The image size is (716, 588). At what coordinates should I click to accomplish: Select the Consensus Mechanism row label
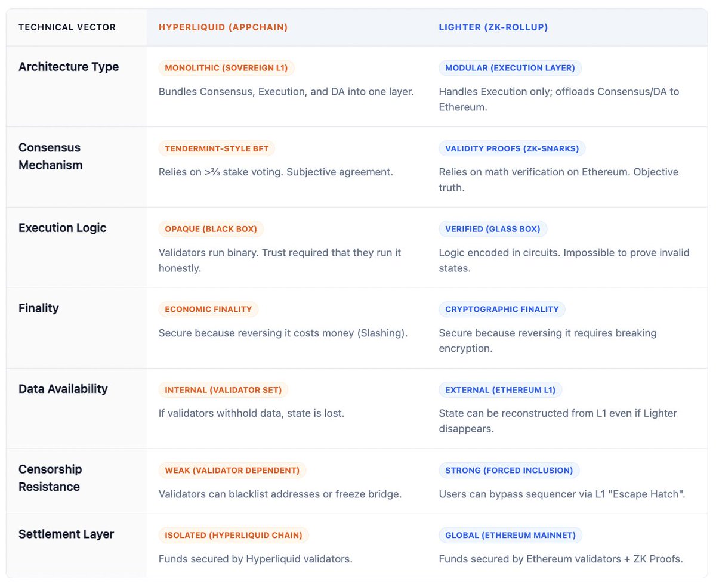click(50, 156)
